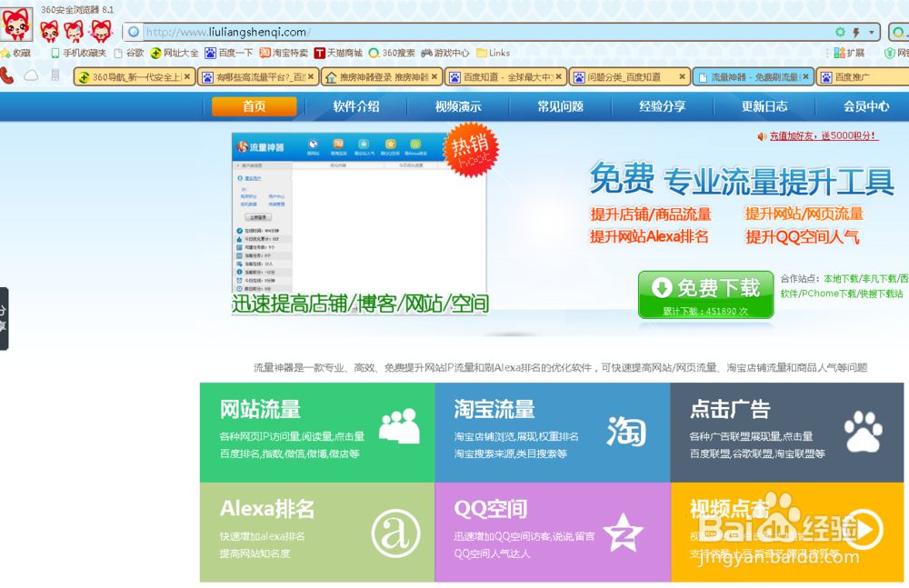
Task: Close the 360导航 tab
Action: 186,76
